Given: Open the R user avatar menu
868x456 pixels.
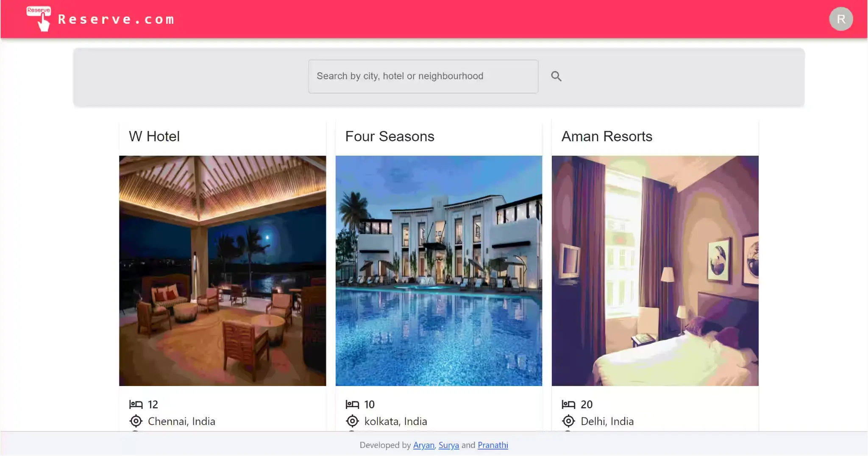Looking at the screenshot, I should (x=841, y=19).
